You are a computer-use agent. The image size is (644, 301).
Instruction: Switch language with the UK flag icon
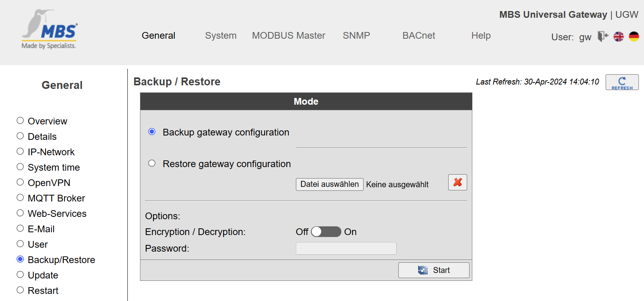[619, 36]
